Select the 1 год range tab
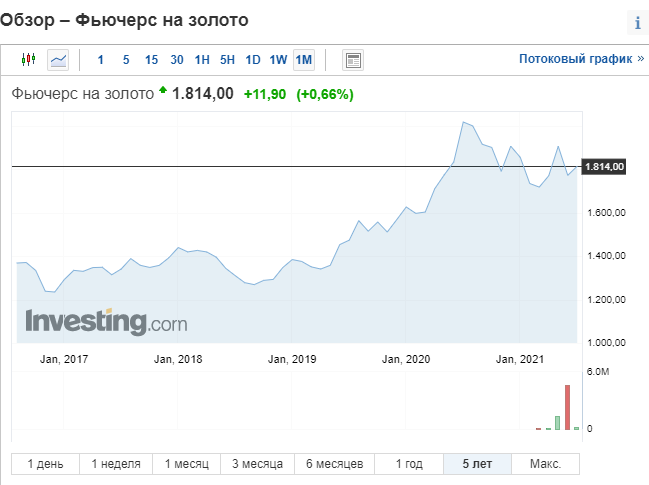The width and height of the screenshot is (649, 485). 409,464
